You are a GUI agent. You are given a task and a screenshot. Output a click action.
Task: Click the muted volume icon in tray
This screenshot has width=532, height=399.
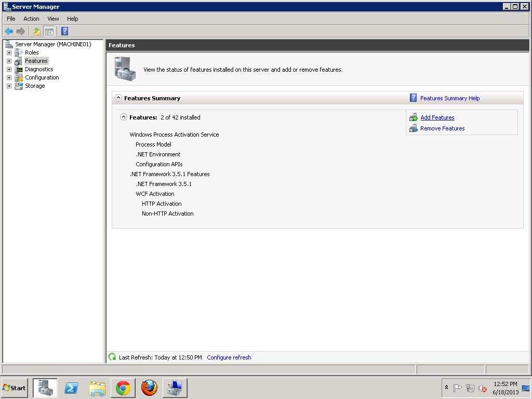[482, 388]
